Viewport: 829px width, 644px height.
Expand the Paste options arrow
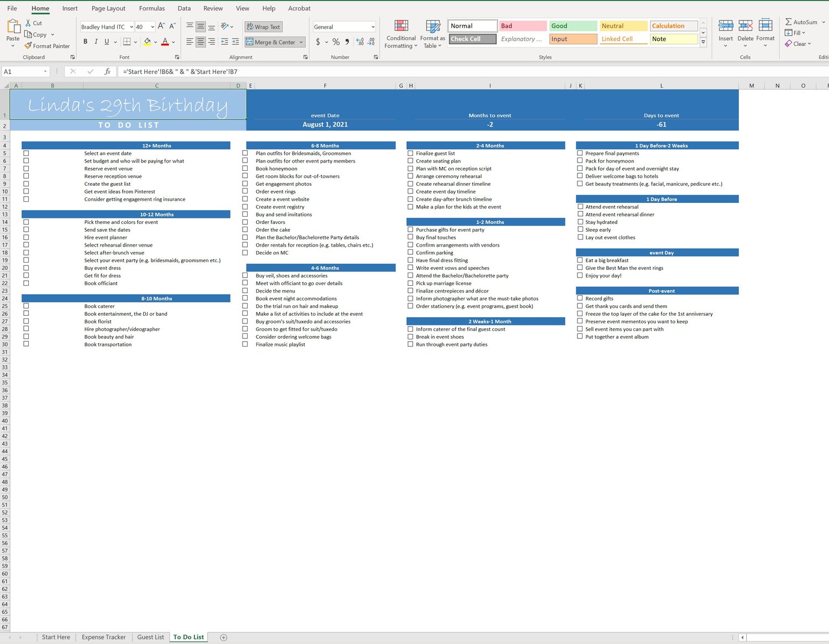click(13, 46)
